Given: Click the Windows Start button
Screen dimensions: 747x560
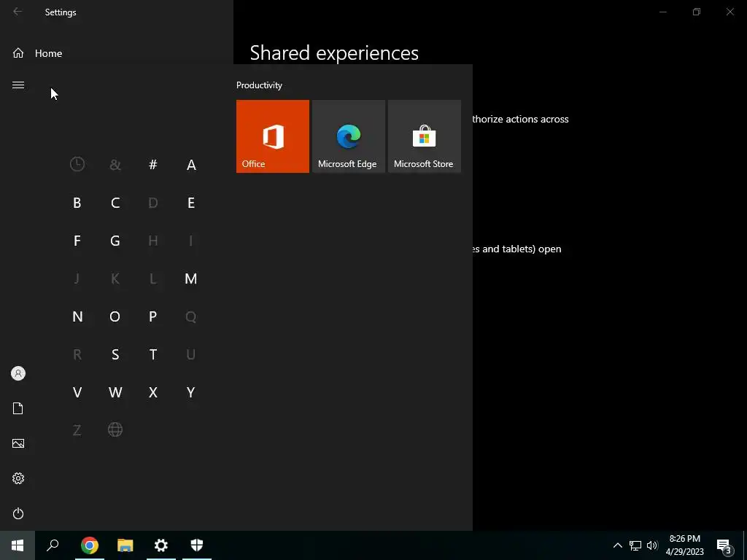Looking at the screenshot, I should 18,545.
